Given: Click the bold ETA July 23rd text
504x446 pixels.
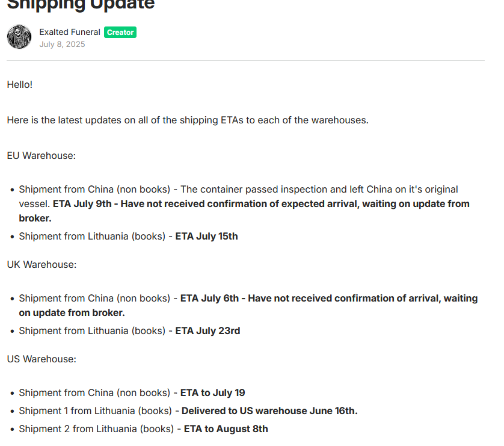Looking at the screenshot, I should pos(207,331).
